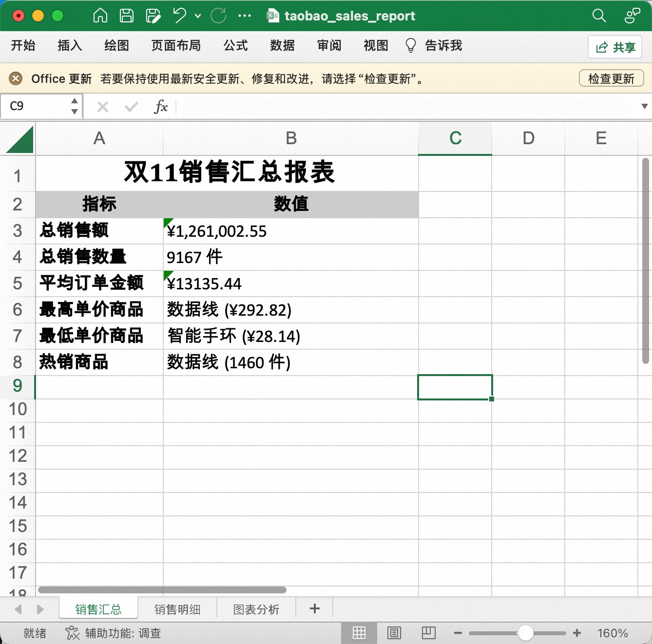Click the Select All corner triangle
The width and height of the screenshot is (652, 644).
tap(19, 139)
